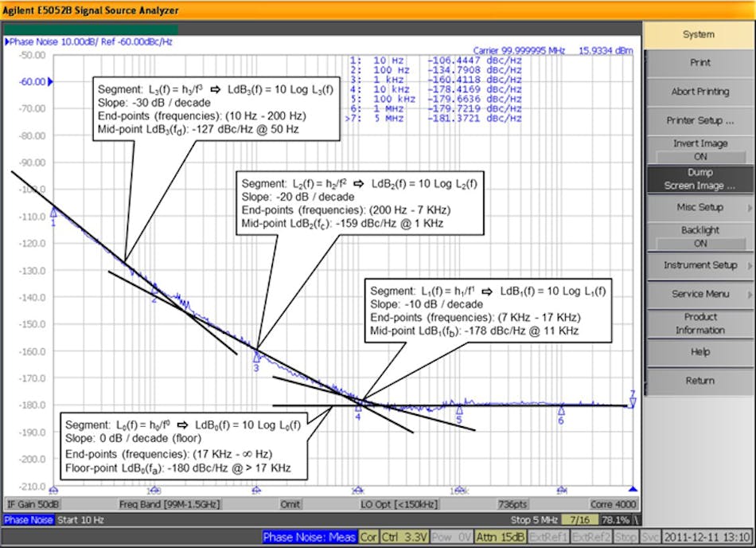Click the Ctrl 3.3V status indicator
The height and width of the screenshot is (548, 756).
(x=403, y=537)
